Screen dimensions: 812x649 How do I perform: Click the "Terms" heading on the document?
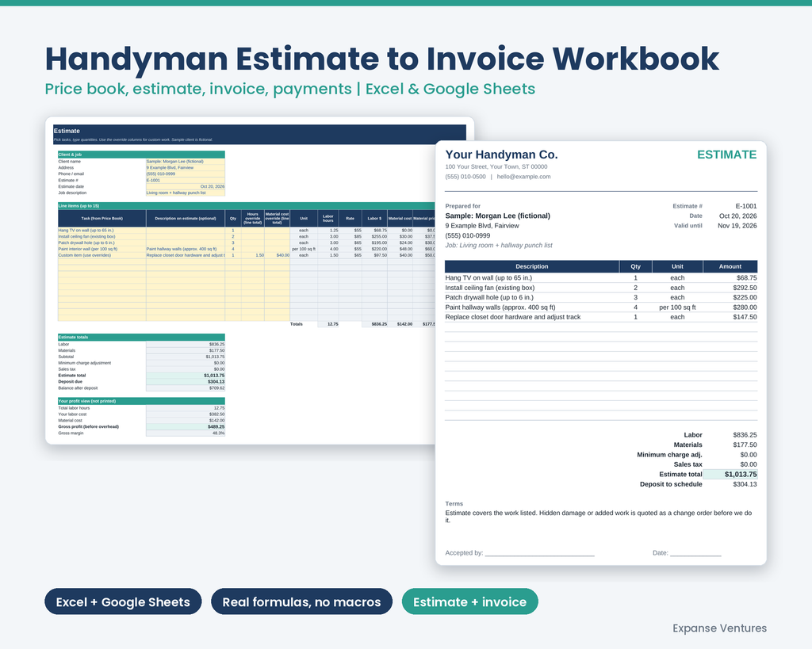[x=454, y=503]
